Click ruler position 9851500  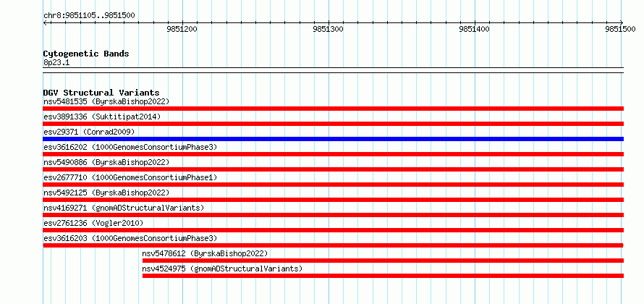tap(620, 29)
